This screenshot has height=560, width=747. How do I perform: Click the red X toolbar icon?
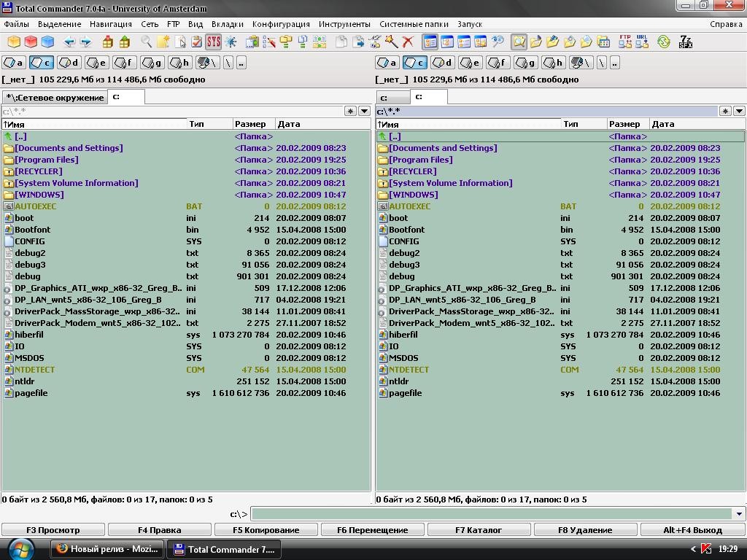click(408, 42)
